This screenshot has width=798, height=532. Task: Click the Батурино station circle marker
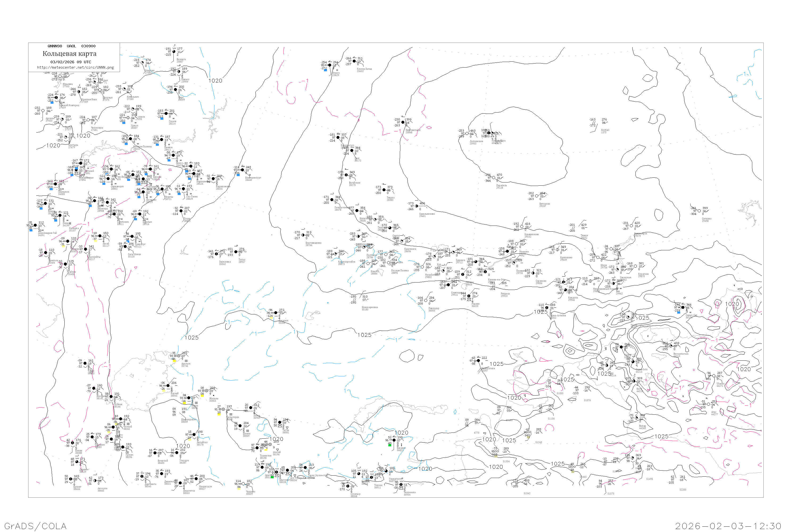[x=537, y=196]
